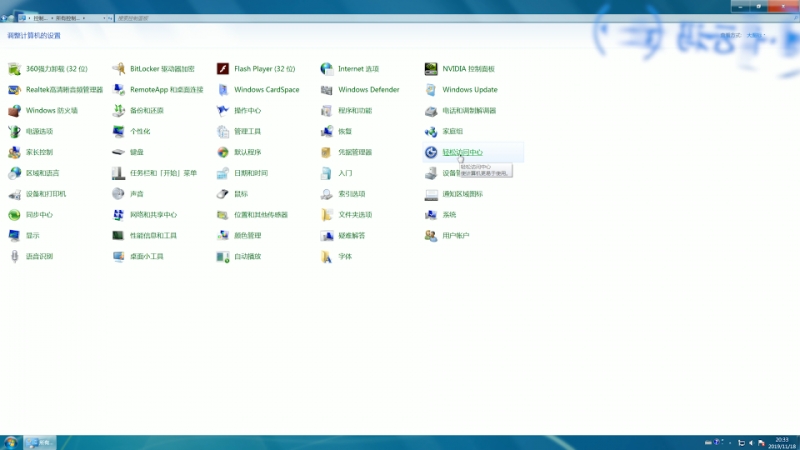
Task: Expand the 大图标 view-by dropdown
Action: [757, 35]
